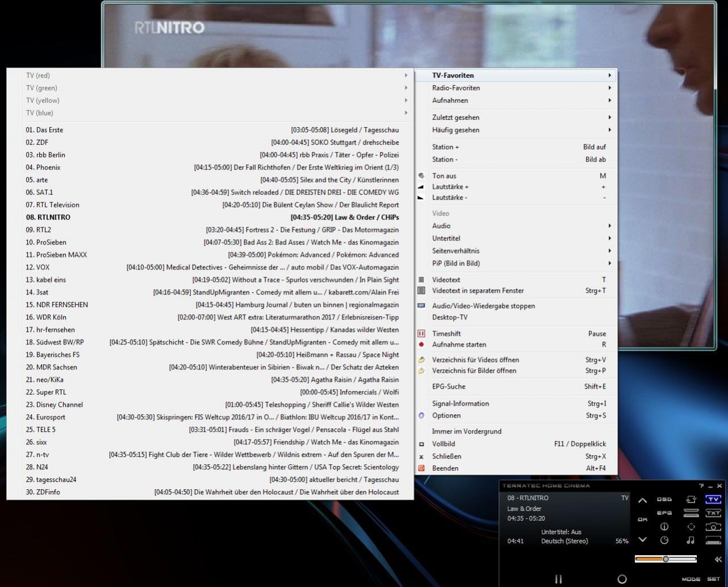Toggle Ton aus mute entry
728x587 pixels.
click(516, 176)
